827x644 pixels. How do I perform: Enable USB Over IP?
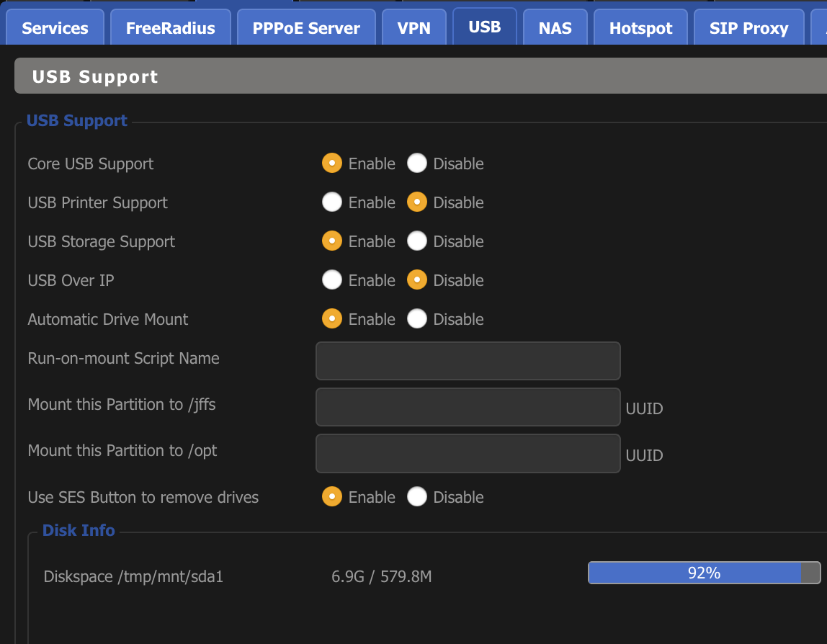332,280
